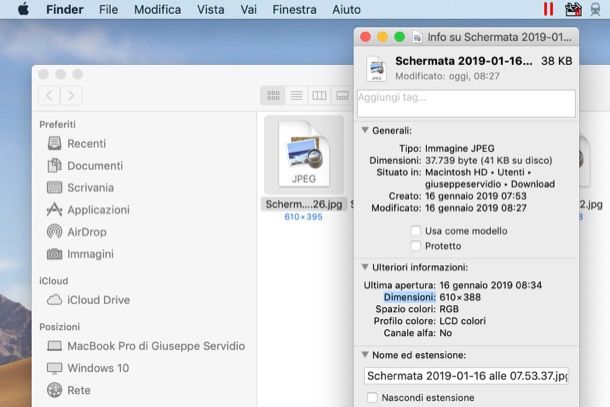Collapse the Generali section
Screen dimensions: 610x407
pos(365,130)
